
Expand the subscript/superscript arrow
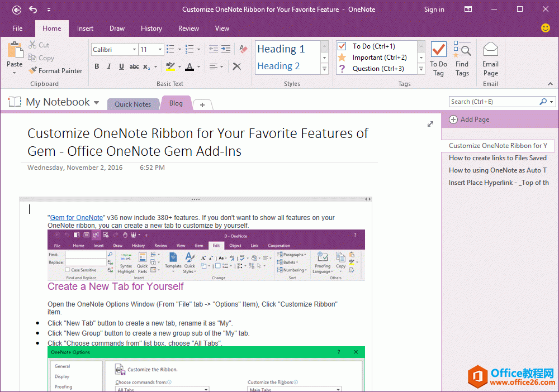point(155,66)
